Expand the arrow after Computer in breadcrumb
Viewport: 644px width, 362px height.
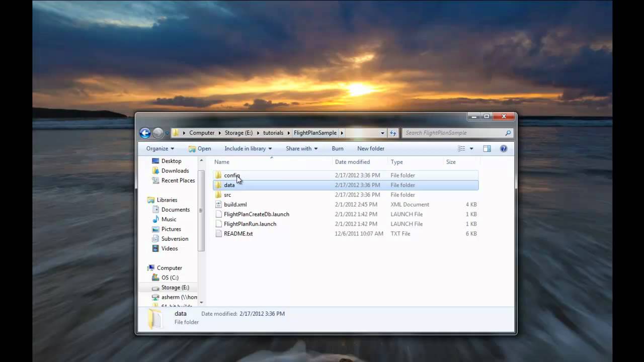220,133
